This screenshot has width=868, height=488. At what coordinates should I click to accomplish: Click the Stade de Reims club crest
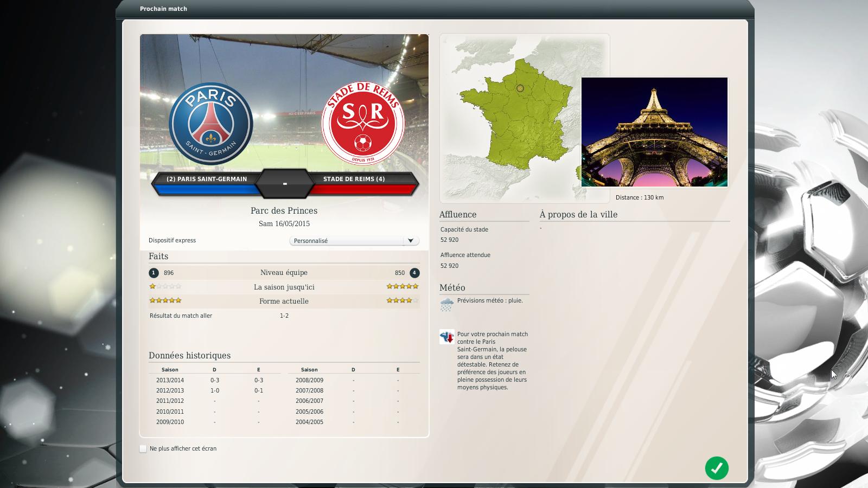click(363, 124)
